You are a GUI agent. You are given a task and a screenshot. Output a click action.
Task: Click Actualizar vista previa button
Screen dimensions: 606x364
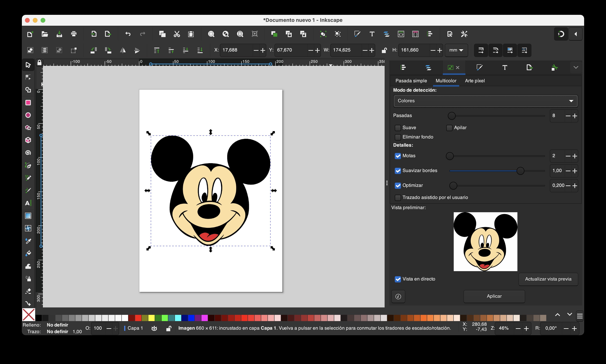(548, 279)
